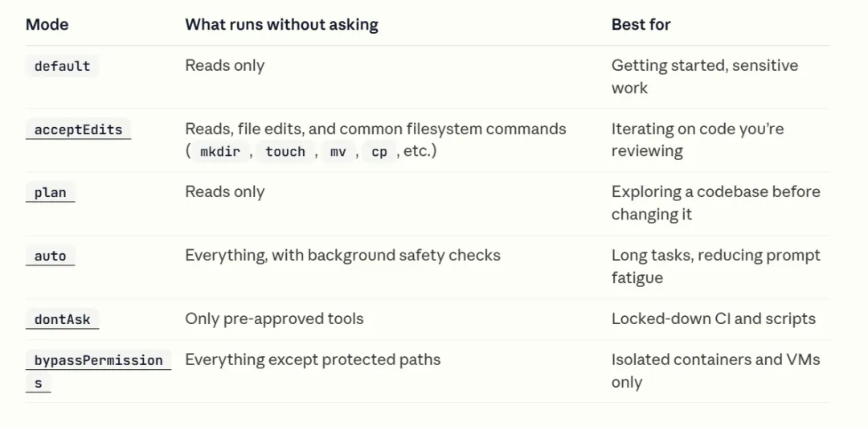Select 'Everything except protected paths' text

[x=313, y=359]
